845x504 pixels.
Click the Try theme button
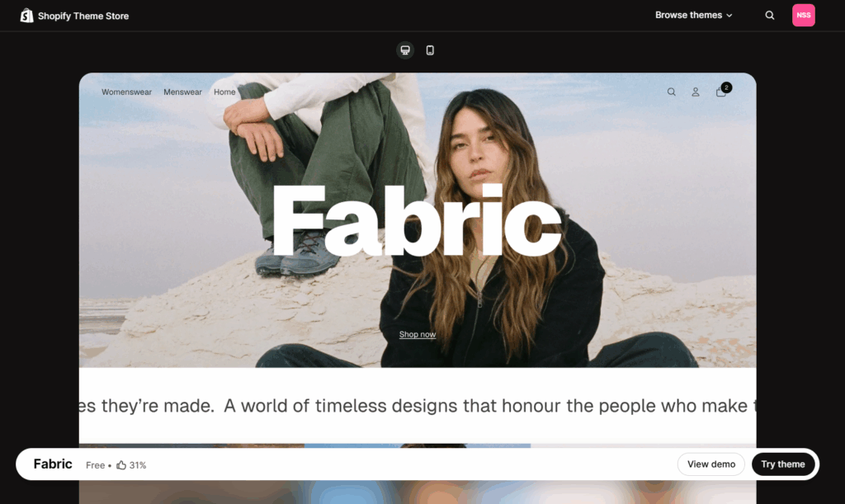pyautogui.click(x=782, y=464)
